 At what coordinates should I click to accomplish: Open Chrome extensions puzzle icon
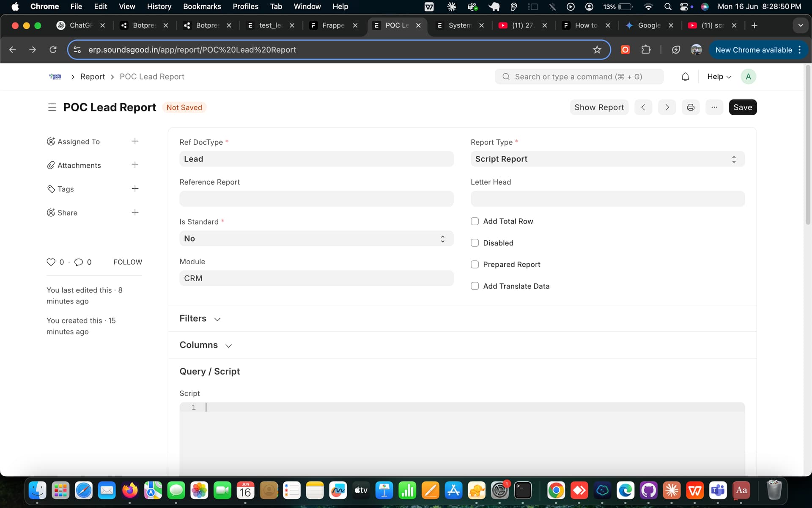point(645,50)
